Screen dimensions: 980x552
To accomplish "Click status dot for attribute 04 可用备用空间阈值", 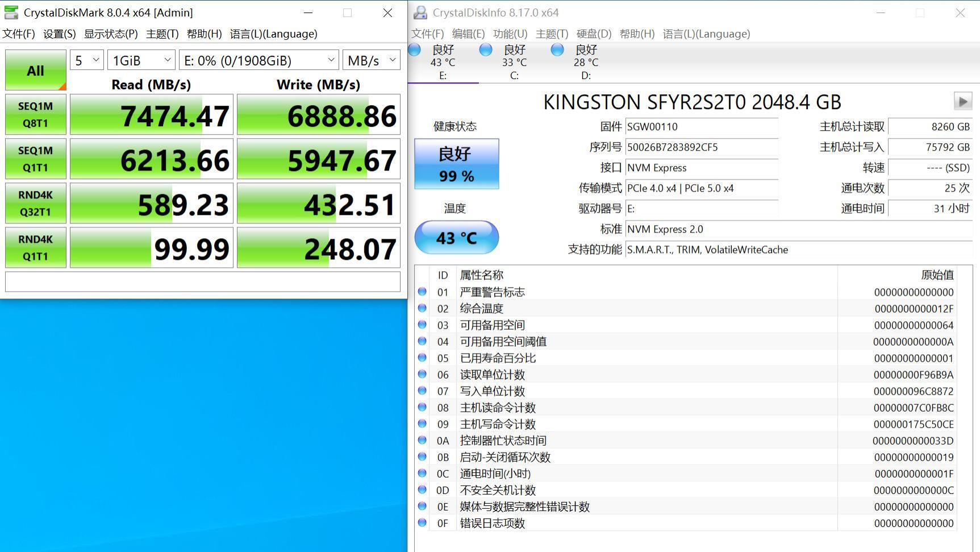I will 422,341.
